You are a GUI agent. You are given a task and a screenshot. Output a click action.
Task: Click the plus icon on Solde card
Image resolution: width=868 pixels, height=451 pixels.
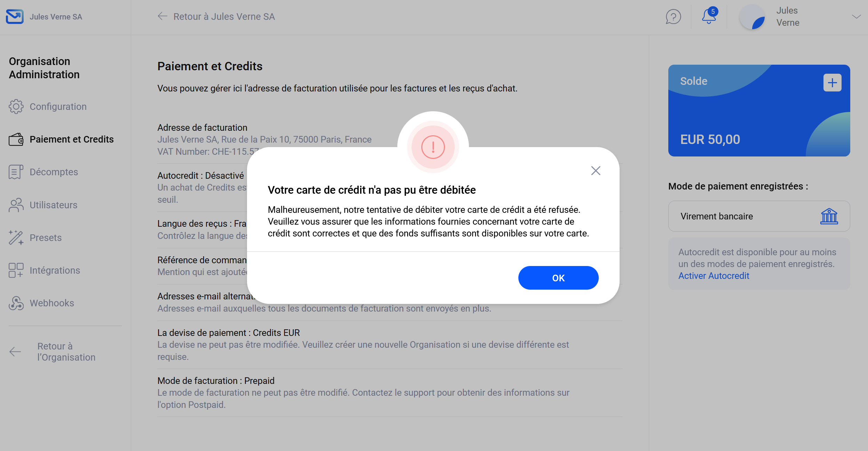pos(832,83)
